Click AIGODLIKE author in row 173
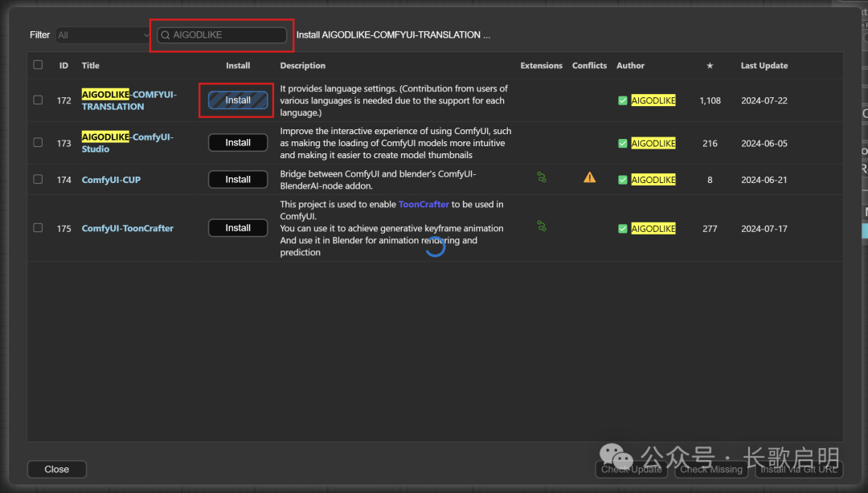The width and height of the screenshot is (868, 493). tap(653, 143)
